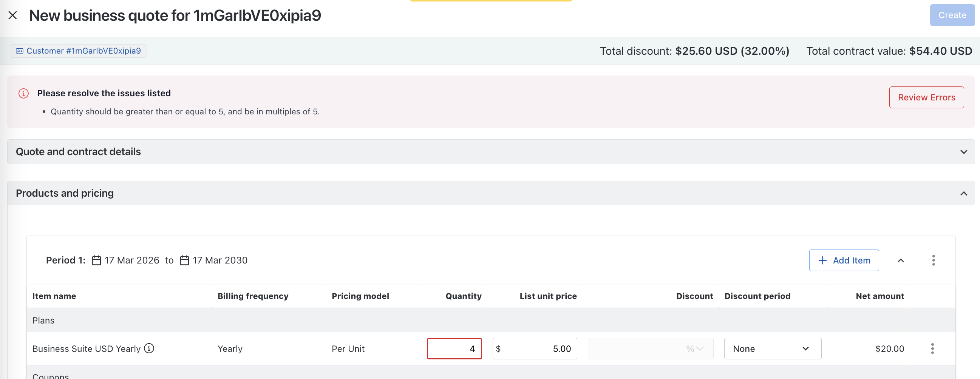Image resolution: width=980 pixels, height=379 pixels.
Task: Click the Create button
Action: [x=952, y=15]
